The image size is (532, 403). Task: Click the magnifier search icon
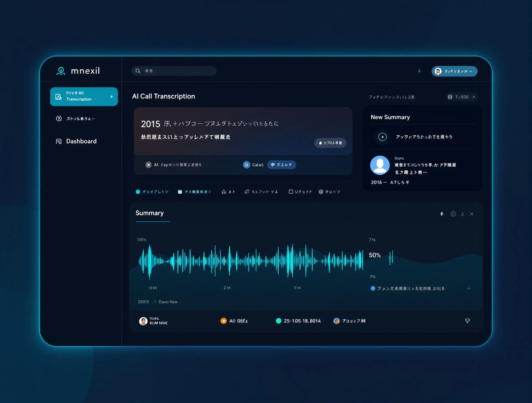coord(138,71)
